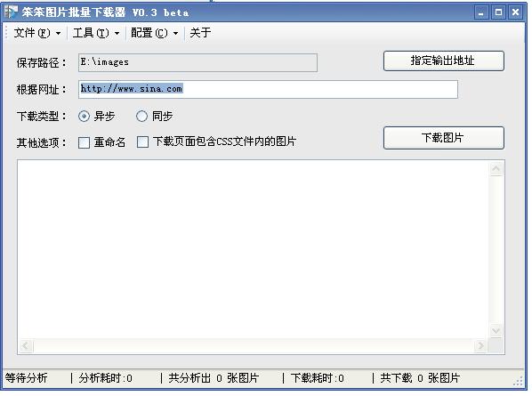Click the vertical scrollbar up arrow

click(x=496, y=169)
